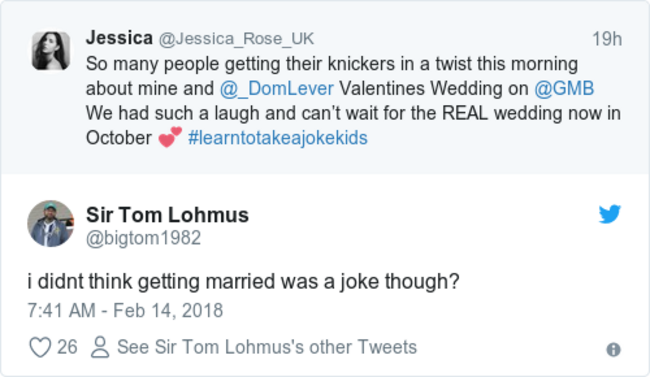Open Jessica's profile picture
The height and width of the screenshot is (377, 650).
coord(51,51)
